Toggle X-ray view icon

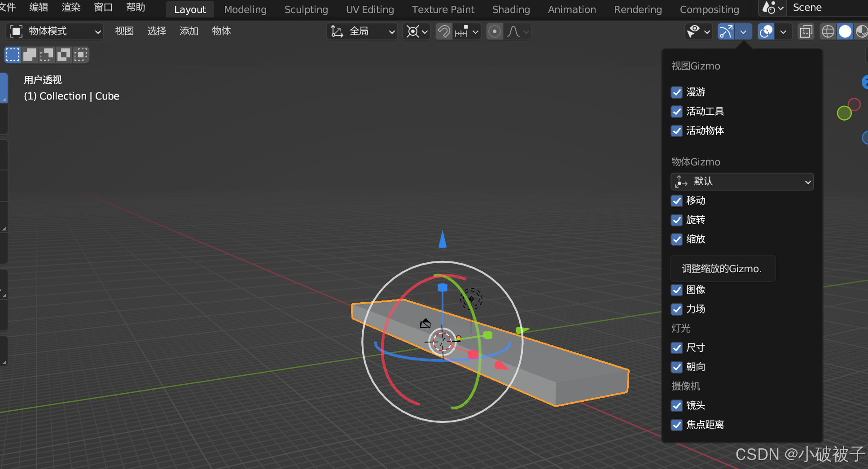coord(806,31)
